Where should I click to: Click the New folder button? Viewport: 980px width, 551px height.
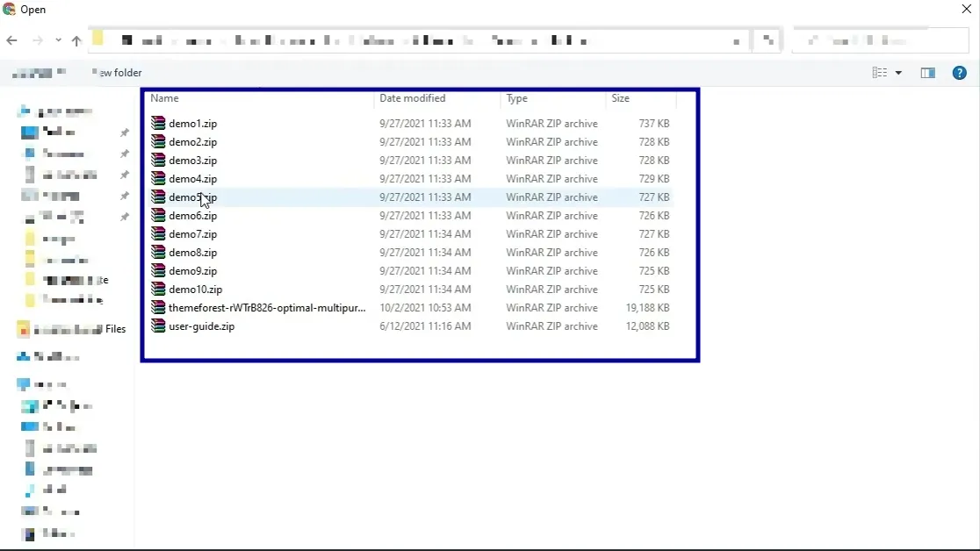[117, 73]
